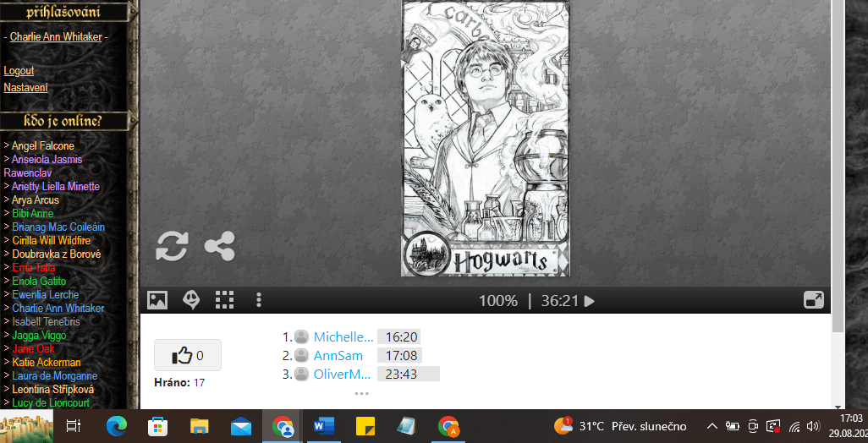This screenshot has height=443, width=868.
Task: Click the share puzzle icon
Action: pos(220,246)
